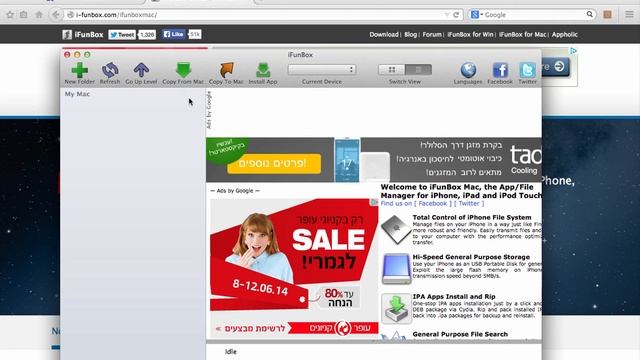Open the Languages globe icon
Image resolution: width=640 pixels, height=360 pixels.
[468, 70]
